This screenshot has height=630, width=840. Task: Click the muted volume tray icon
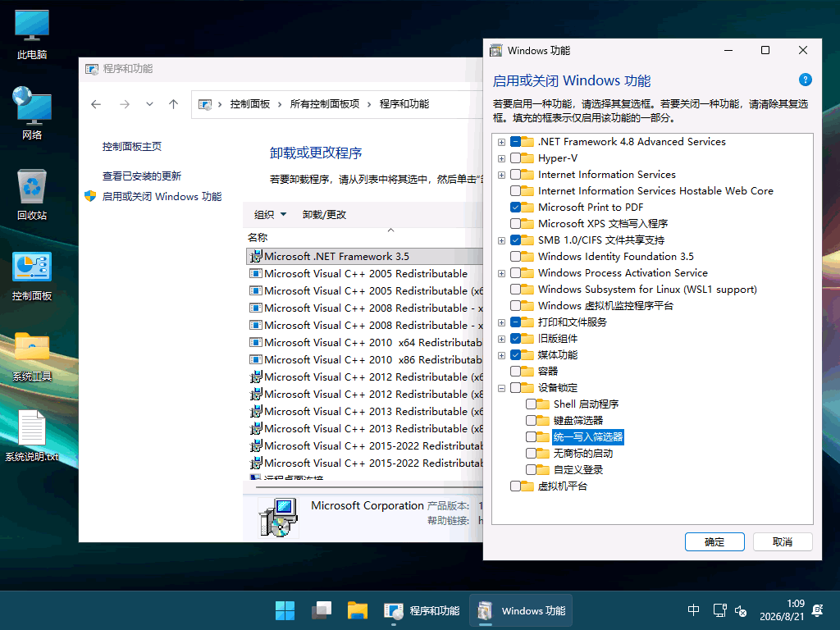[x=741, y=610]
